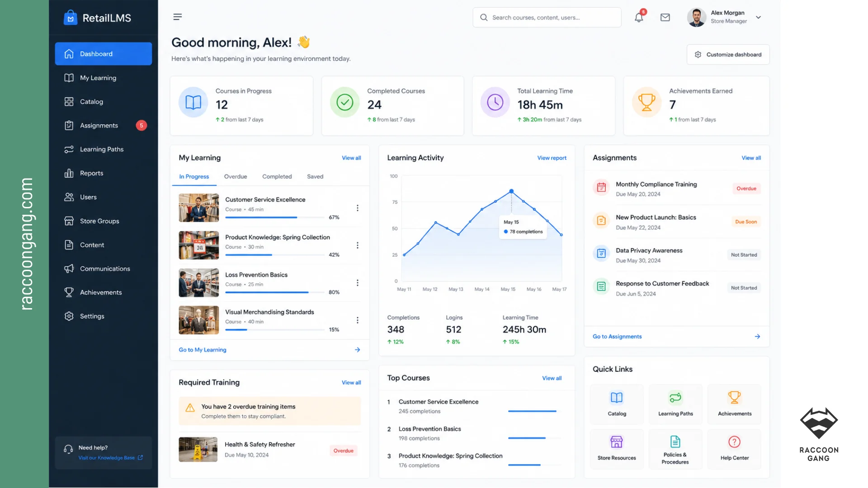Open Learning Paths quick link
The image size is (868, 488).
tap(675, 404)
